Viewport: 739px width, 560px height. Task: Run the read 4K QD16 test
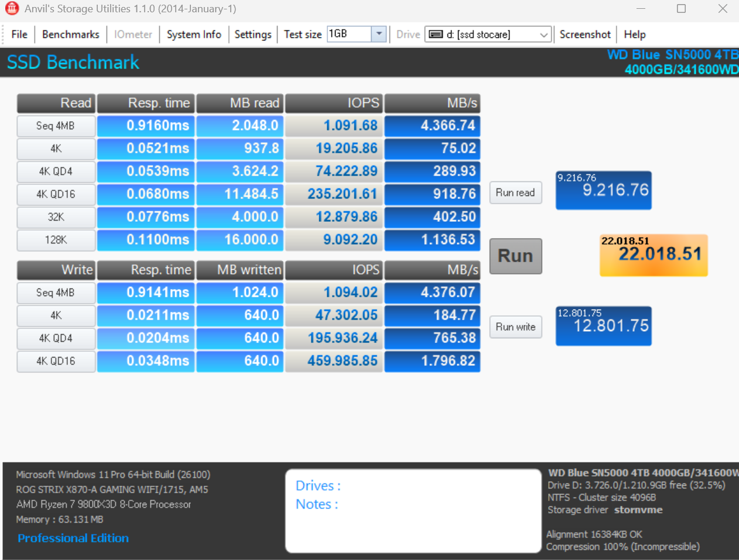(56, 194)
